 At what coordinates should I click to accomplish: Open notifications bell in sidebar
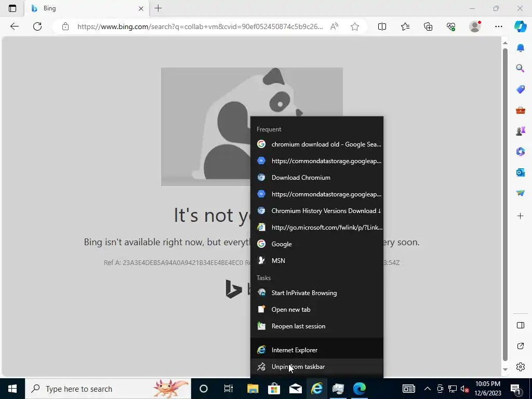(x=521, y=48)
